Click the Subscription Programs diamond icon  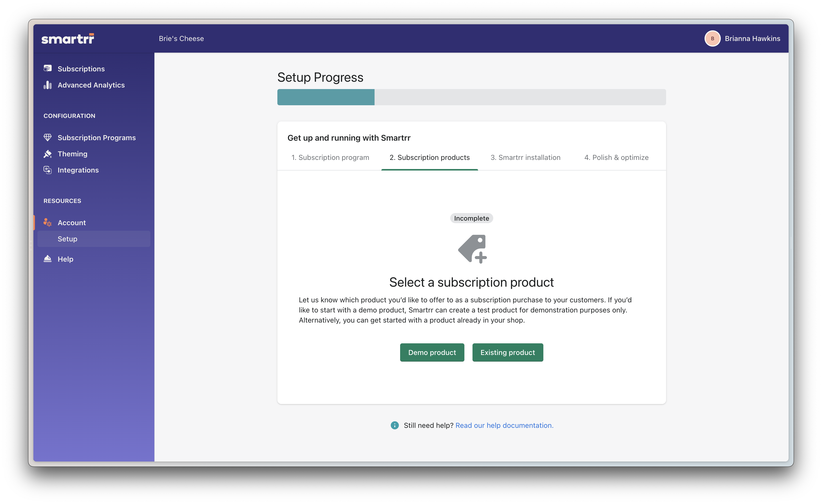pyautogui.click(x=48, y=137)
